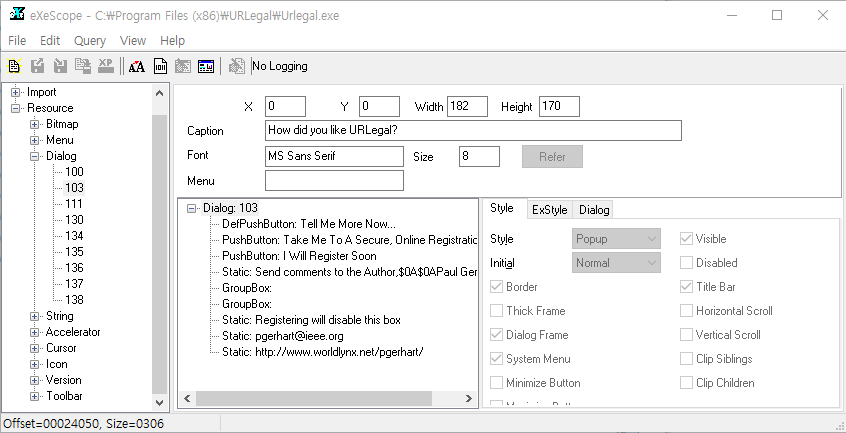846x433 pixels.
Task: Expand the Bitmap tree node
Action: click(x=35, y=125)
